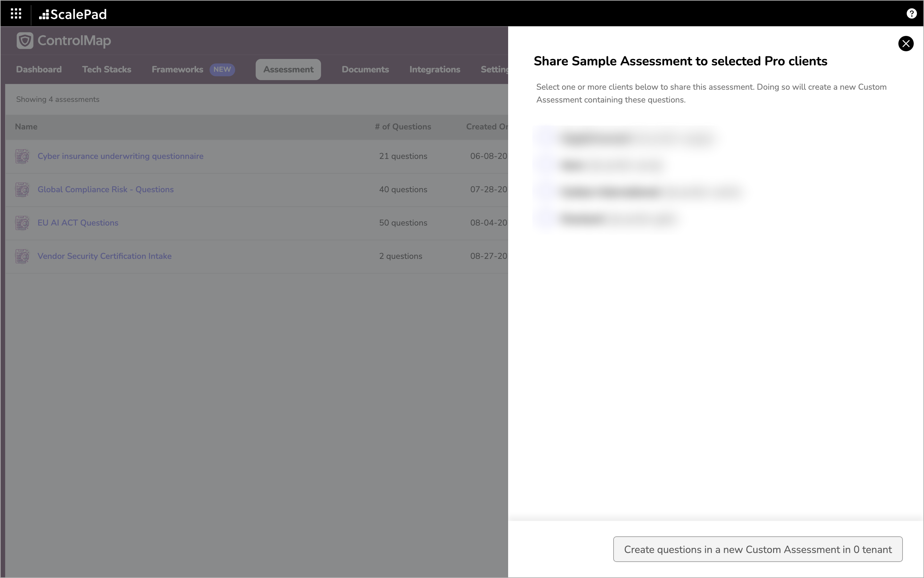The width and height of the screenshot is (924, 578).
Task: Click the Name column header
Action: [x=26, y=127]
